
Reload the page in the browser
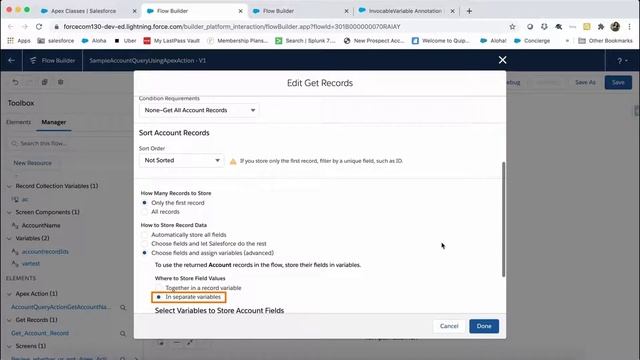pyautogui.click(x=39, y=27)
